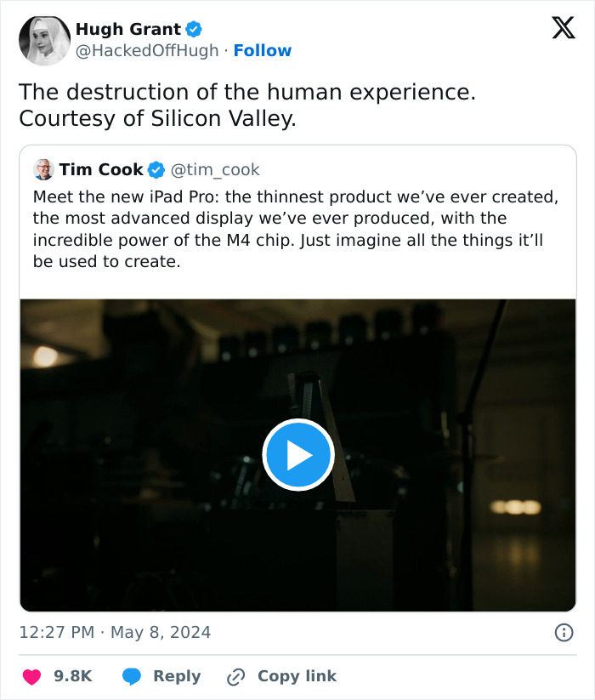The height and width of the screenshot is (700, 595).
Task: Click Hugh Grant's verified badge
Action: click(194, 29)
